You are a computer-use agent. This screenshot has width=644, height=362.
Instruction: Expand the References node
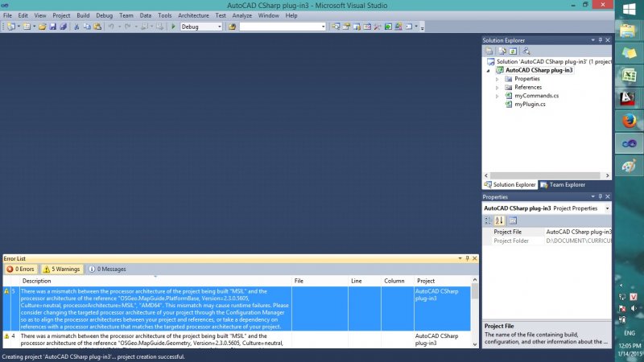click(x=497, y=88)
